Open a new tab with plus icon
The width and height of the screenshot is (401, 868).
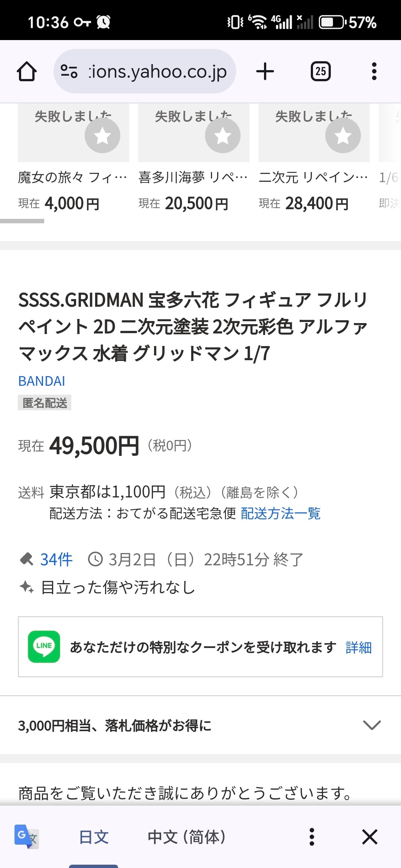click(265, 71)
